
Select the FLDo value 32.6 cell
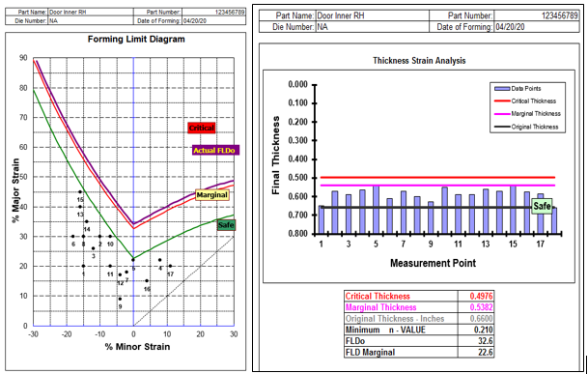tap(475, 341)
